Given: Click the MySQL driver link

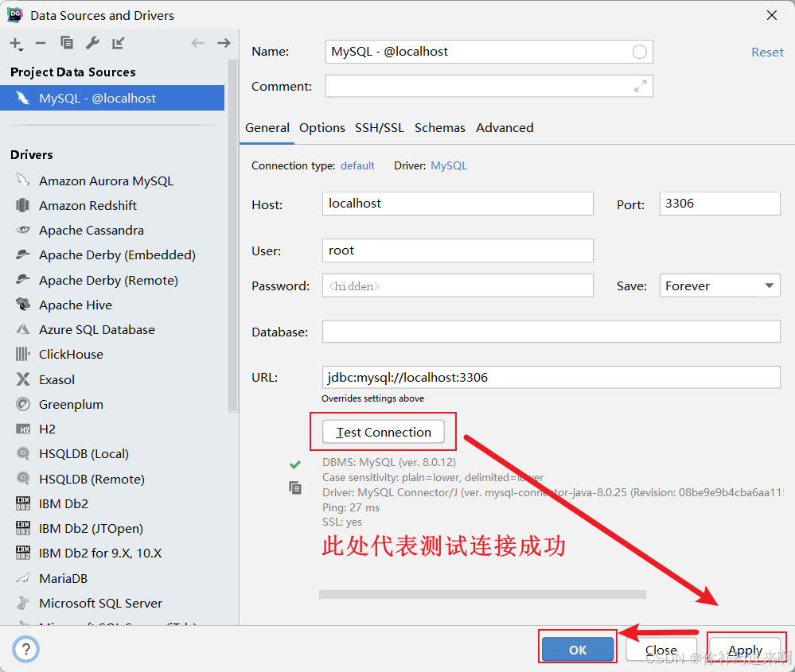Looking at the screenshot, I should coord(449,165).
